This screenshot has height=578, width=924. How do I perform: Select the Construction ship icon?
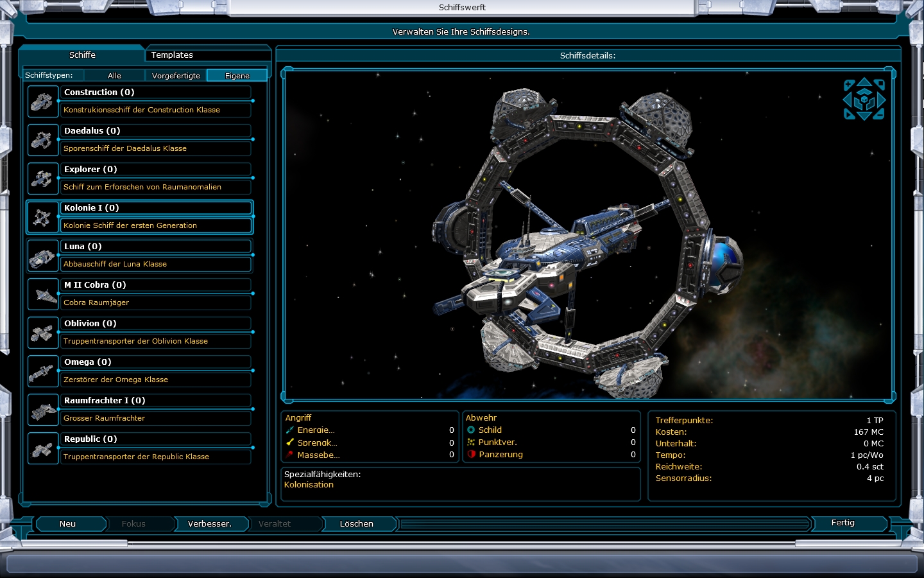click(x=42, y=101)
